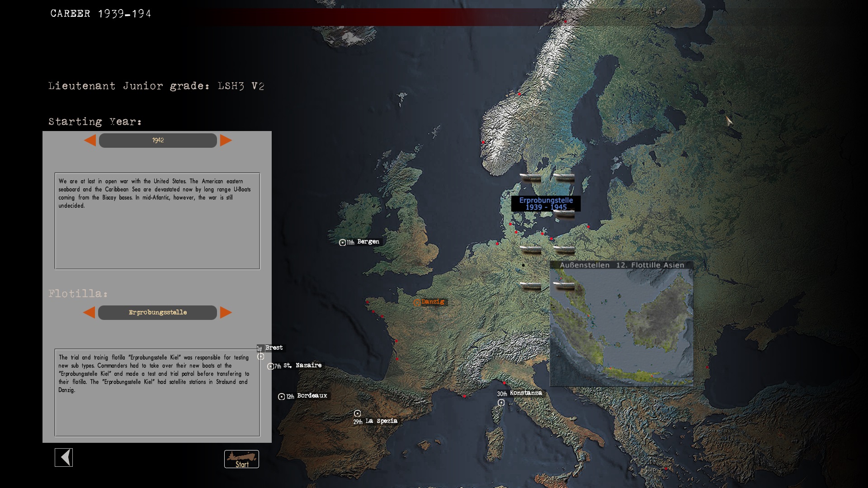This screenshot has width=868, height=488.
Task: Select next flotilla arrow
Action: pyautogui.click(x=226, y=312)
